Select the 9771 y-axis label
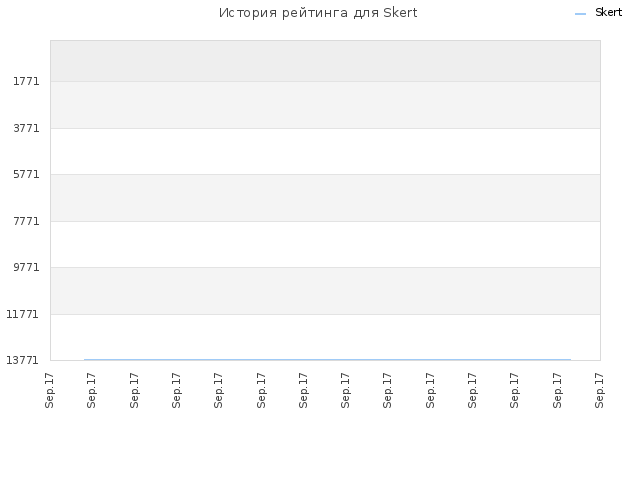This screenshot has width=640, height=480. point(26,267)
